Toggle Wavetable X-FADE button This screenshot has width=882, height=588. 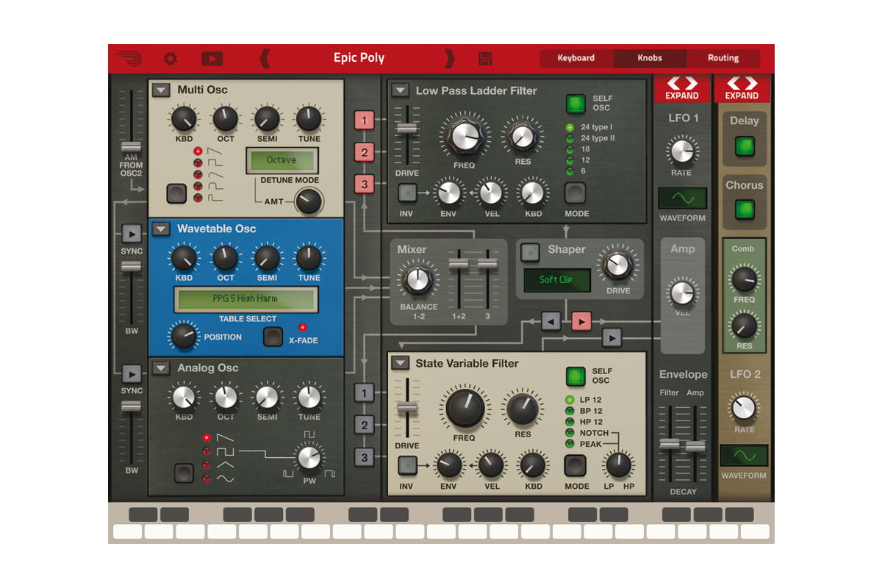[x=273, y=337]
